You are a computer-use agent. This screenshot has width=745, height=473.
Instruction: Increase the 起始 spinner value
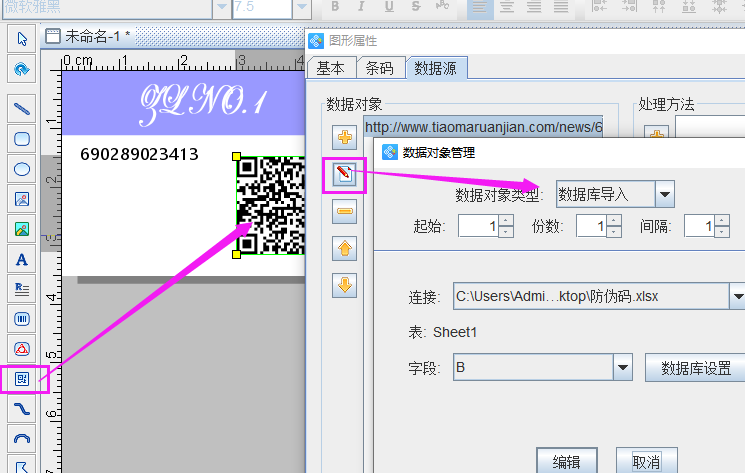pos(505,221)
